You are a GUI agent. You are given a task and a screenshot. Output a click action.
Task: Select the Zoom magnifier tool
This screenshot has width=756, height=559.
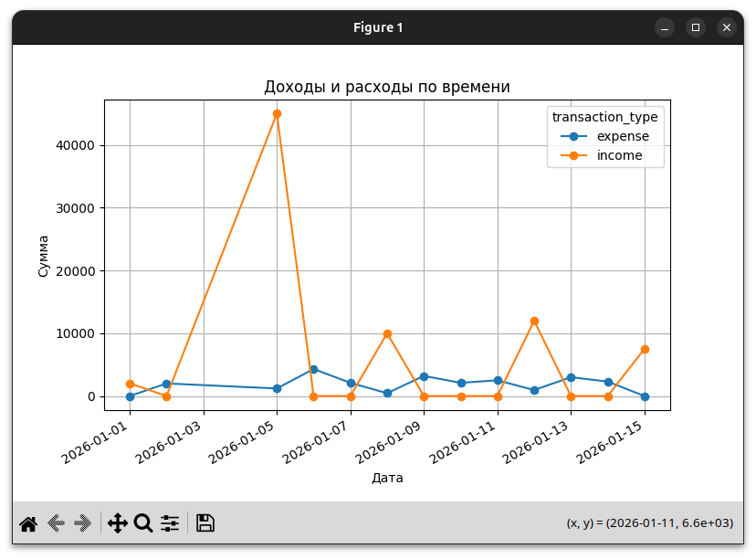point(143,523)
